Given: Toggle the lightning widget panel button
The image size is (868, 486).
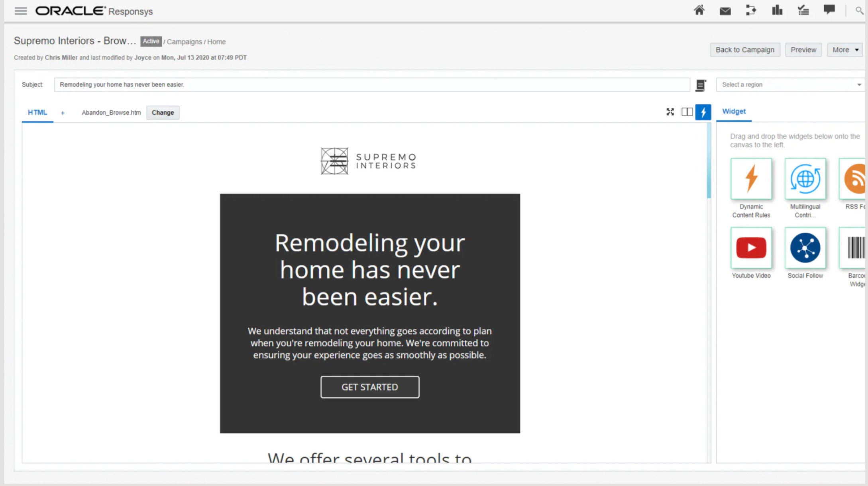Looking at the screenshot, I should tap(703, 112).
